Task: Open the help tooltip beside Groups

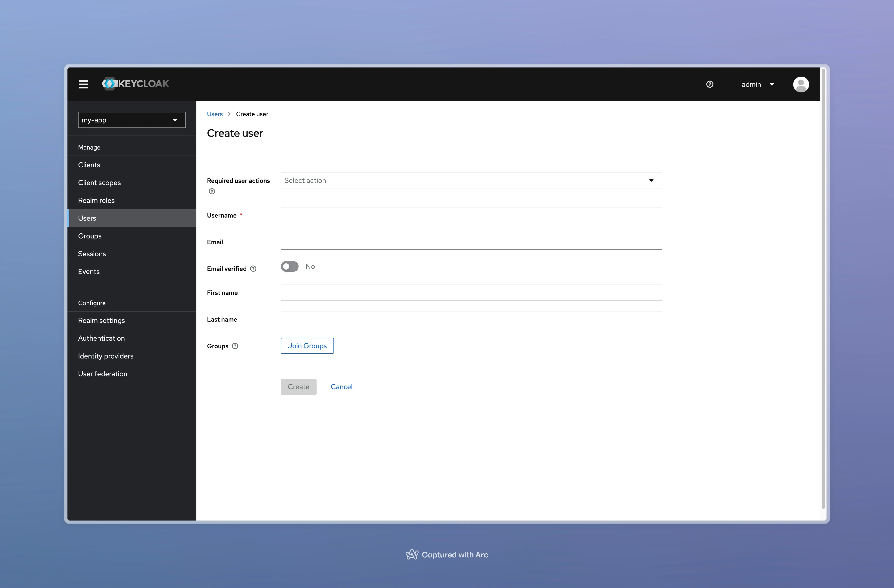Action: [235, 346]
